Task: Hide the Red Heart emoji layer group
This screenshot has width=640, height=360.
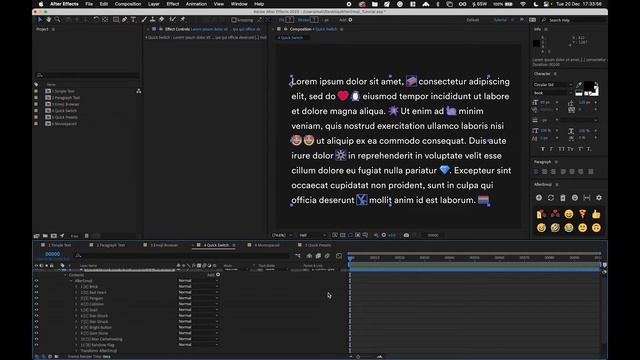Action: tap(36, 292)
